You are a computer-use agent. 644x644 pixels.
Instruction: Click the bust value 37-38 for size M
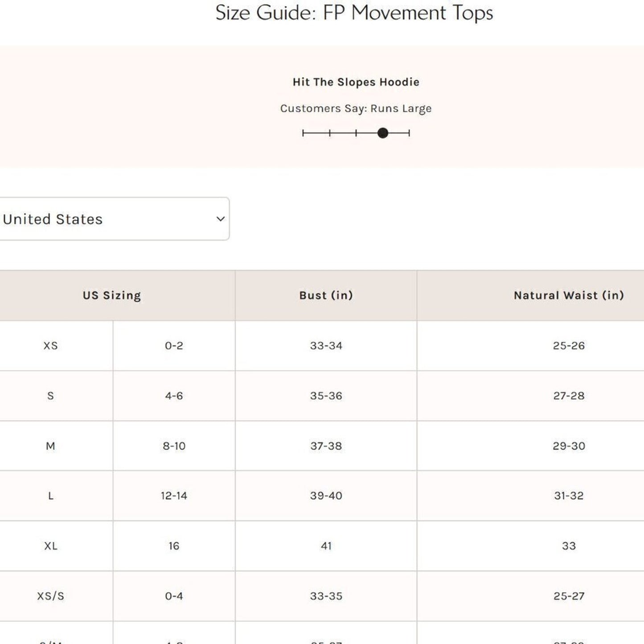(x=326, y=445)
